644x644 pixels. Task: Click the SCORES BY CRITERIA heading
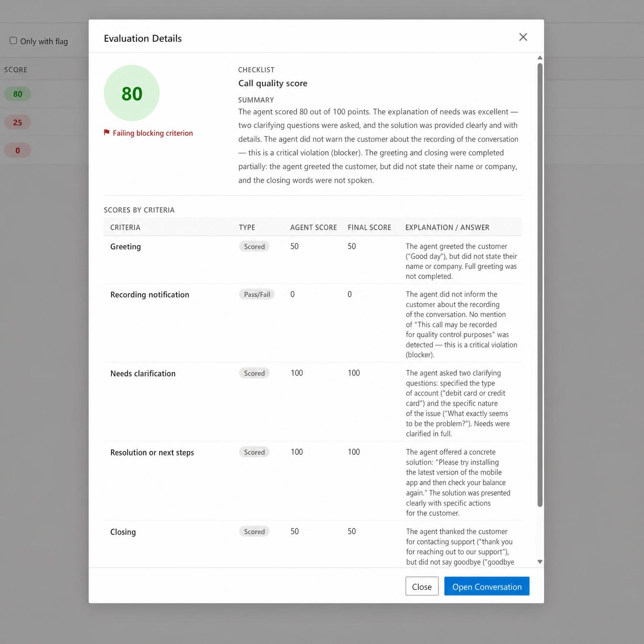pyautogui.click(x=139, y=210)
